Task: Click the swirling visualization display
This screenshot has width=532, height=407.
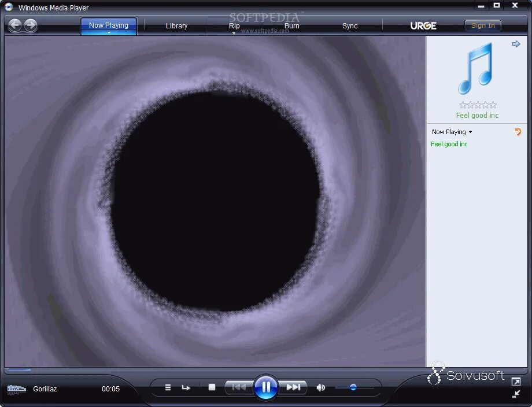Action: pyautogui.click(x=215, y=201)
